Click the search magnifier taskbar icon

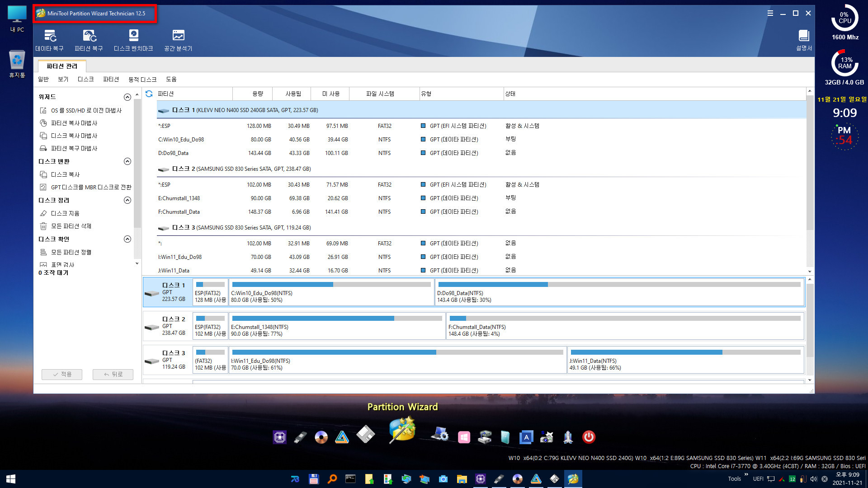tap(332, 479)
